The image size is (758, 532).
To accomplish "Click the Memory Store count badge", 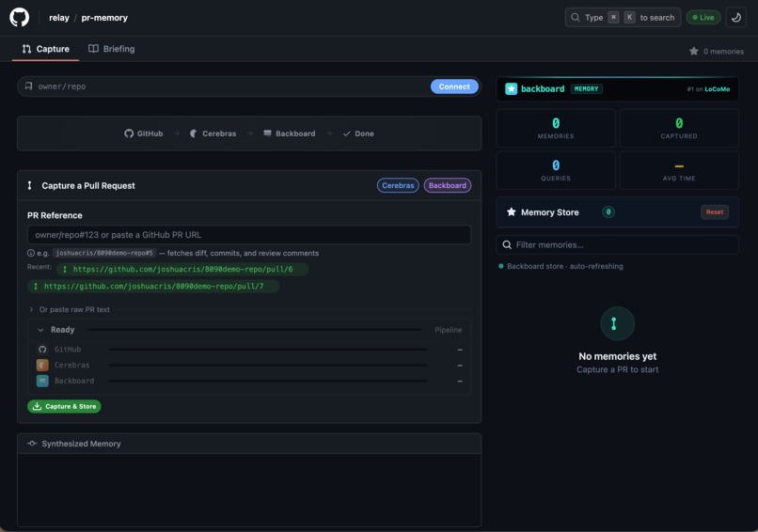I will tap(608, 211).
